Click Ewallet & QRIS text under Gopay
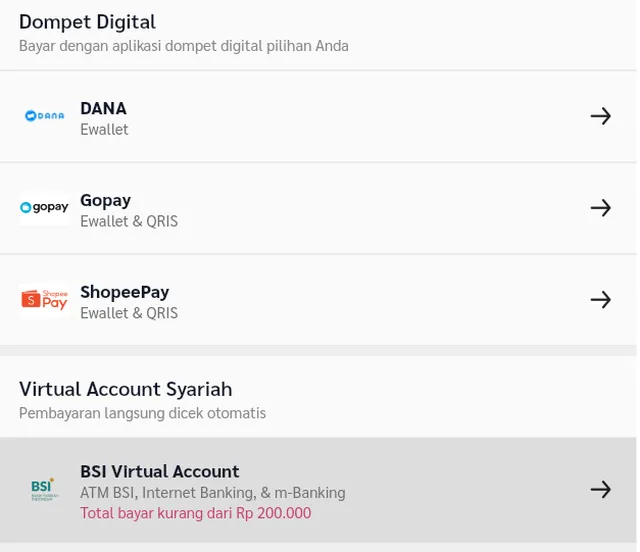This screenshot has width=640, height=552. (x=129, y=221)
